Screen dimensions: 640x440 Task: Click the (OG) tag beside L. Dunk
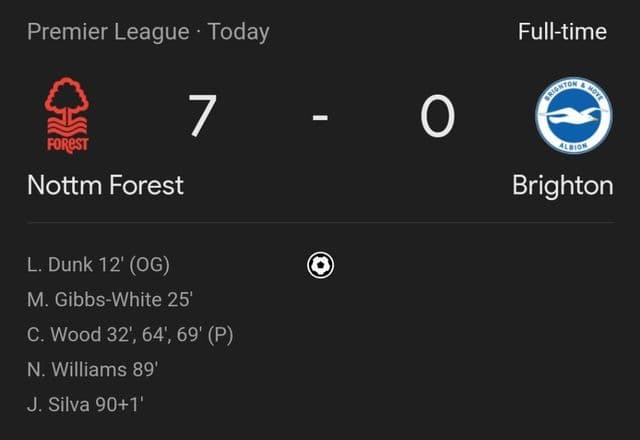click(149, 265)
